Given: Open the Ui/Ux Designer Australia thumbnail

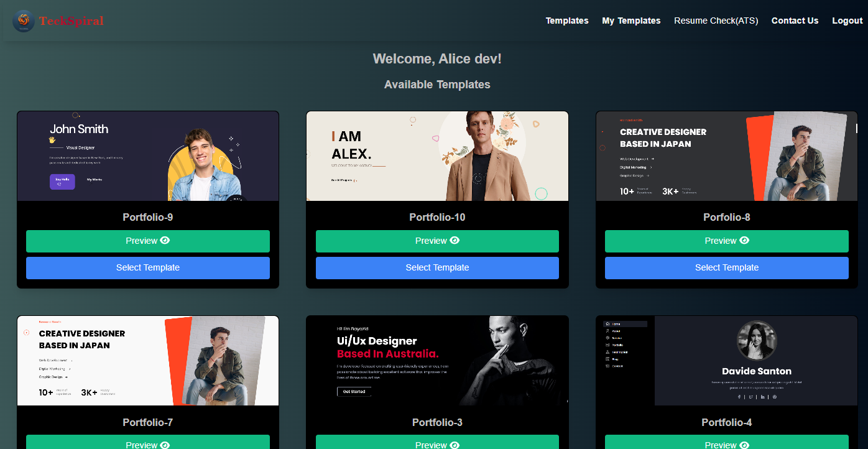Looking at the screenshot, I should tap(437, 361).
